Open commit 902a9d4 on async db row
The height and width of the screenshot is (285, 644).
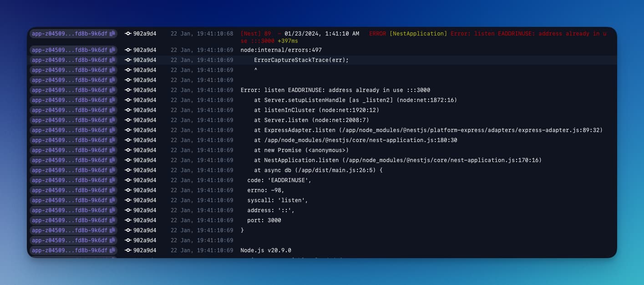[x=141, y=170]
